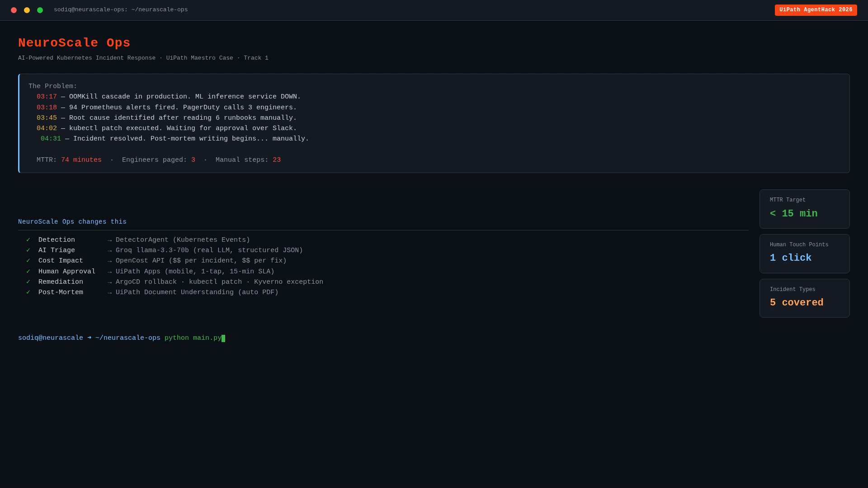
Task: Click the green terminal cursor block
Action: coord(223,338)
